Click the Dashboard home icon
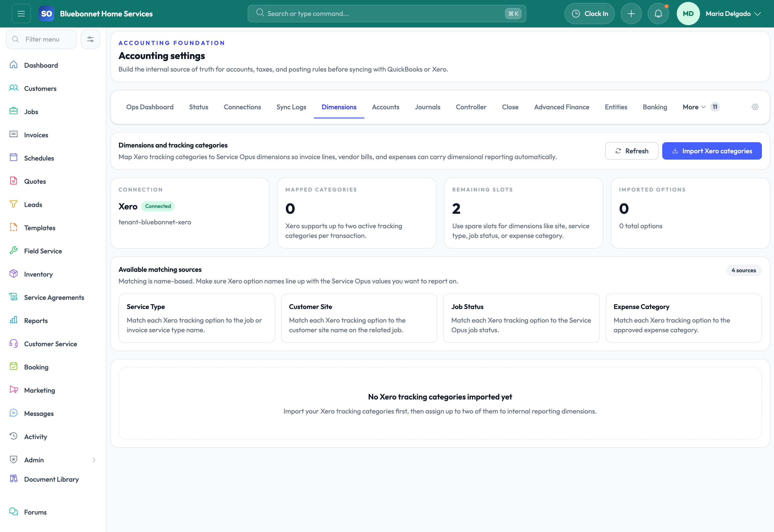 (14, 65)
